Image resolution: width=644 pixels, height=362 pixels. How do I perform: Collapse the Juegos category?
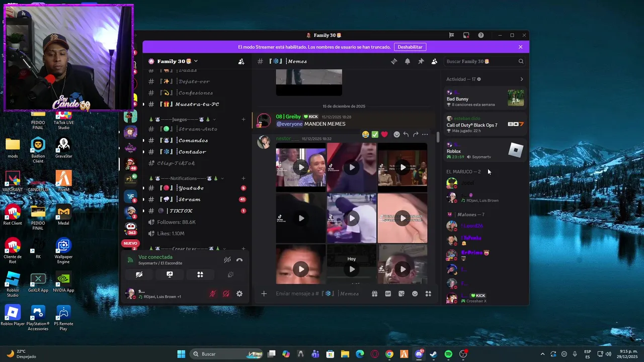(183, 119)
